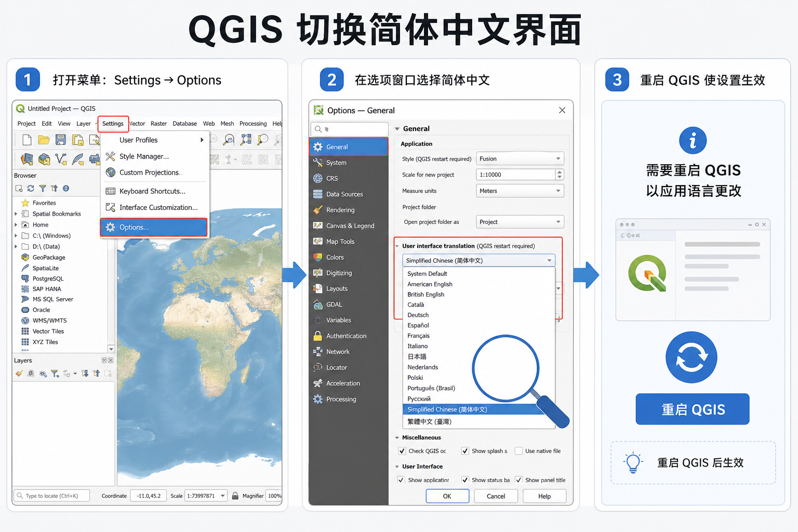Screen dimensions: 798x532
Task: Click Expand All icon in Layers toolbar
Action: click(x=85, y=374)
